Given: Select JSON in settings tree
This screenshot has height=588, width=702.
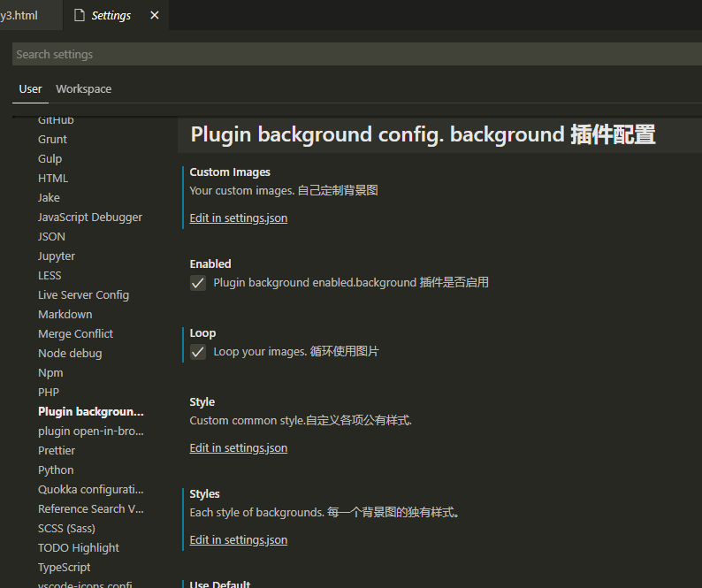Looking at the screenshot, I should 51,236.
